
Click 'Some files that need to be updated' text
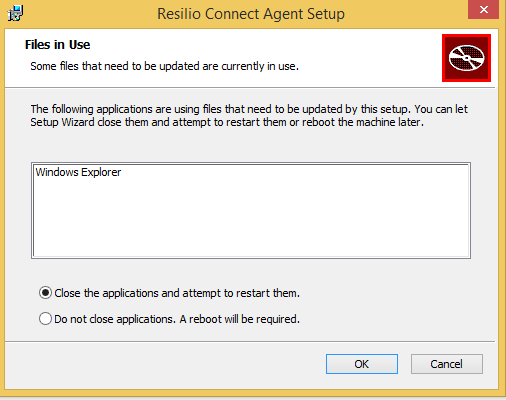[x=164, y=66]
